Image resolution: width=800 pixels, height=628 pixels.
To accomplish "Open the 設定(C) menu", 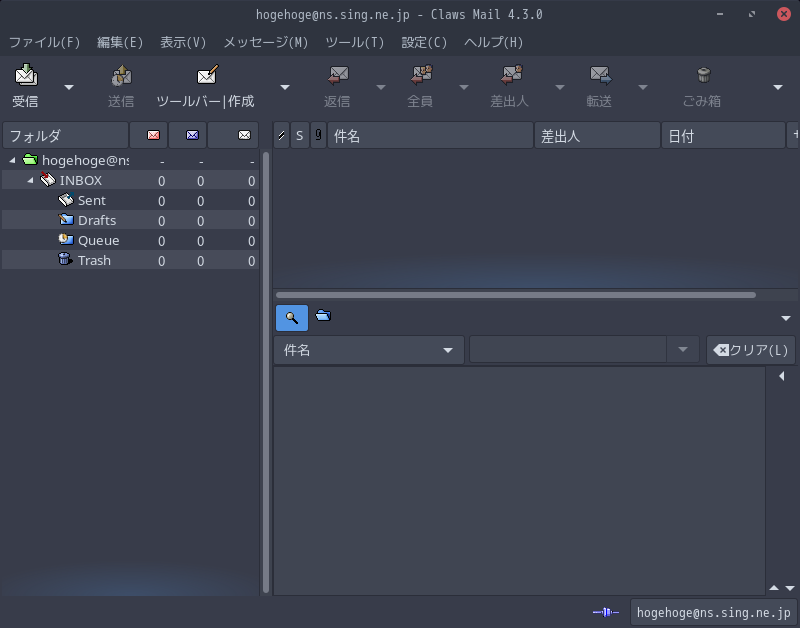I will click(424, 42).
